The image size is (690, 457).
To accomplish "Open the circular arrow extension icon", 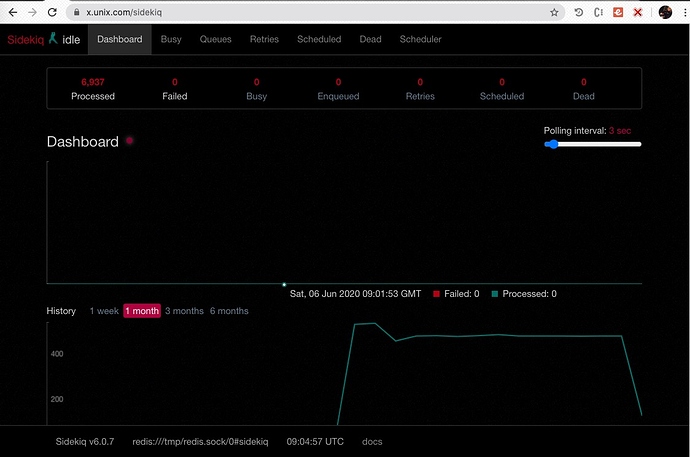I will click(x=579, y=12).
